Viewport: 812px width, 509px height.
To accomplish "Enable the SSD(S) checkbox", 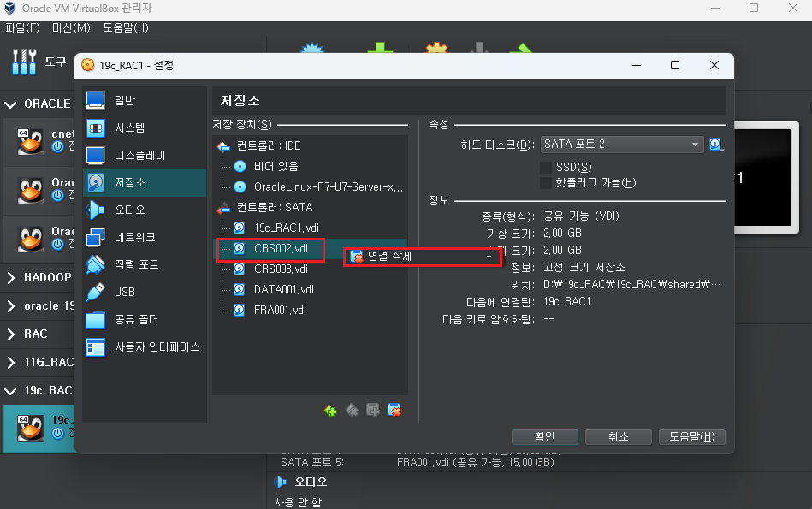I will (546, 168).
